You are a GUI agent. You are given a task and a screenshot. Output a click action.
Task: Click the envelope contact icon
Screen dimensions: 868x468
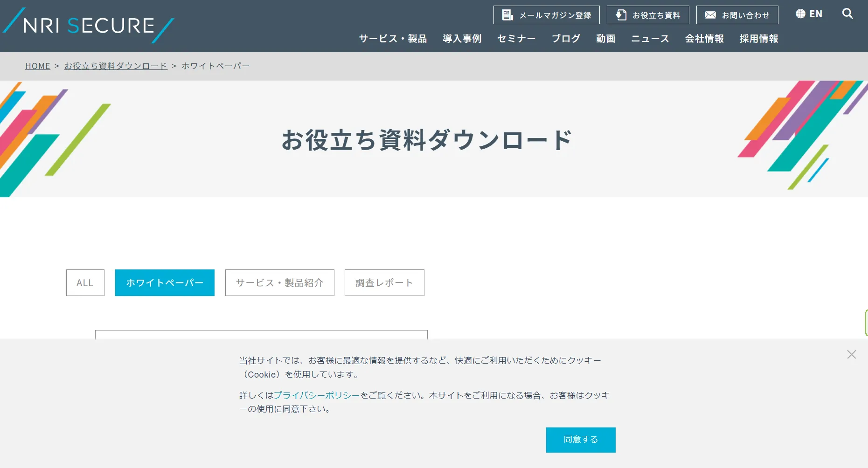710,15
